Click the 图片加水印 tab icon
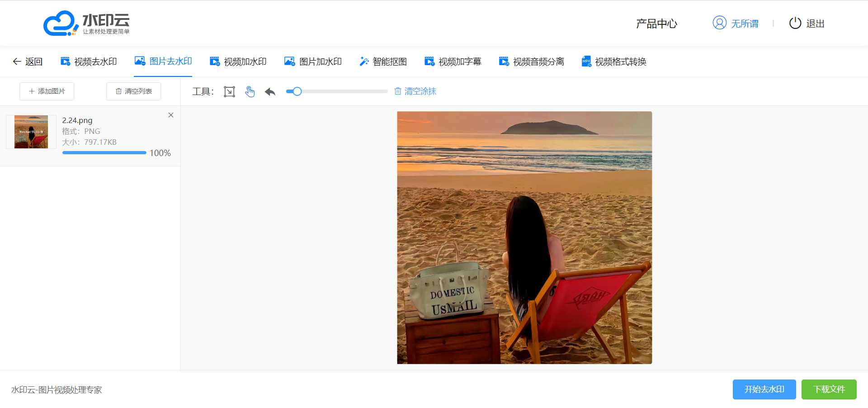This screenshot has height=408, width=868. (290, 62)
